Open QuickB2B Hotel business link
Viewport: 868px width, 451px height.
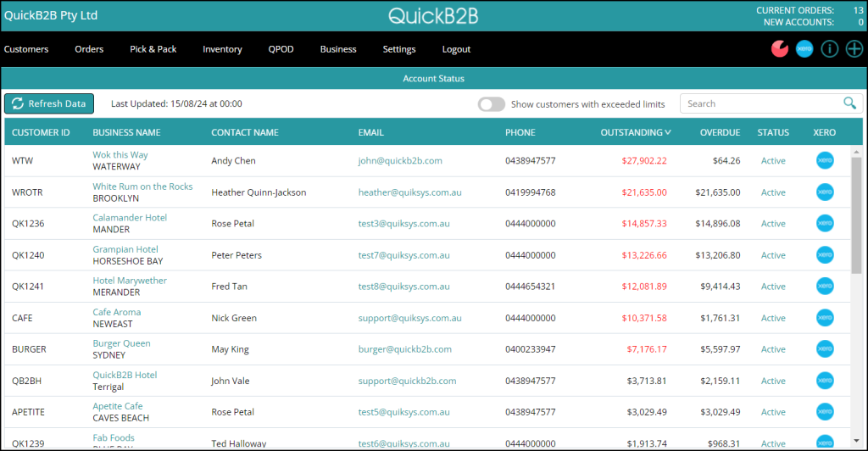[125, 375]
